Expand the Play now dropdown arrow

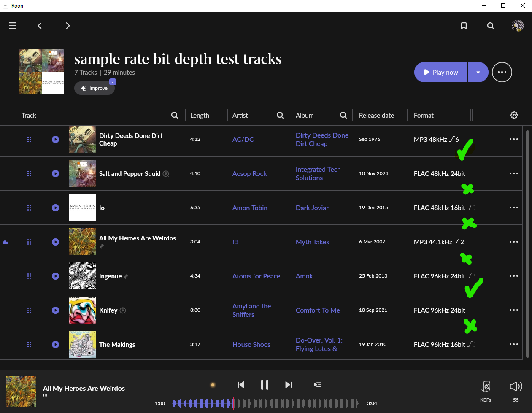[x=478, y=72]
